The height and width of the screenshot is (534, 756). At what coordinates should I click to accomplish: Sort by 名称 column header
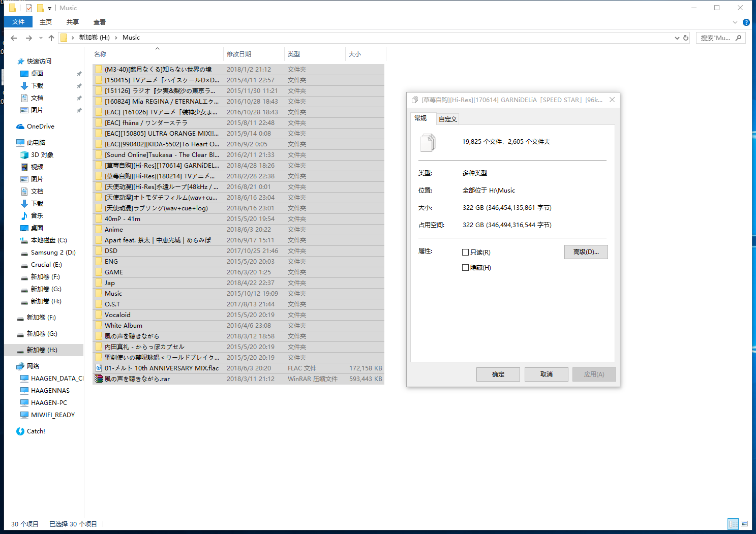click(x=158, y=54)
